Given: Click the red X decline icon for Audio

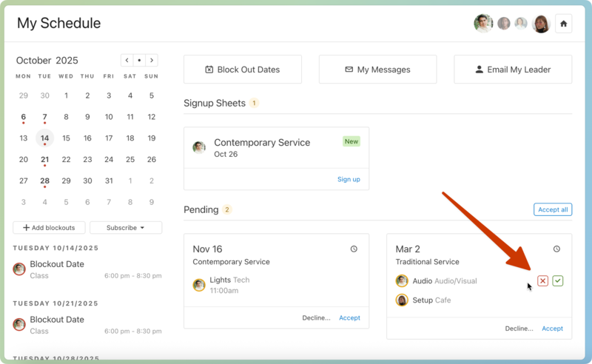Looking at the screenshot, I should click(x=542, y=281).
